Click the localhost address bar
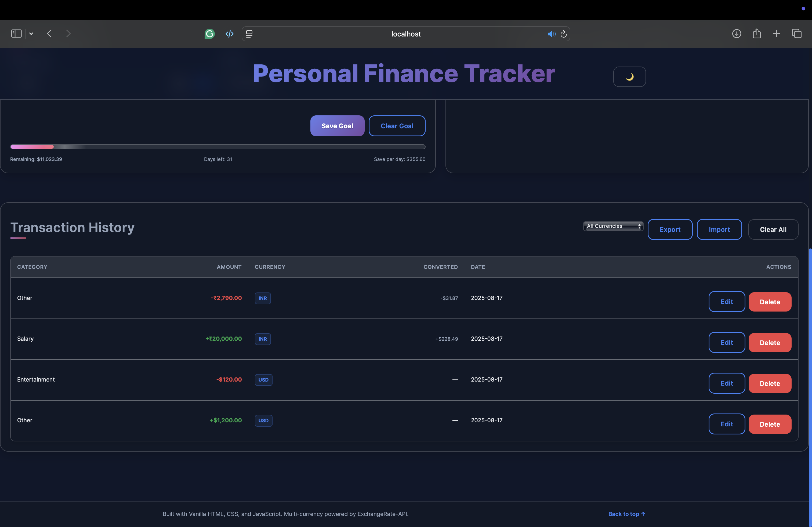This screenshot has width=812, height=527. 405,34
